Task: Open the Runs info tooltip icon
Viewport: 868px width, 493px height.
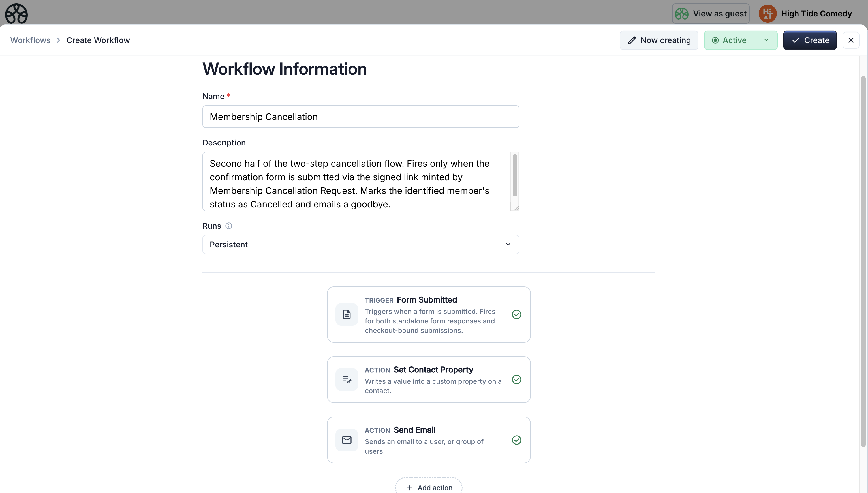Action: [x=229, y=226]
